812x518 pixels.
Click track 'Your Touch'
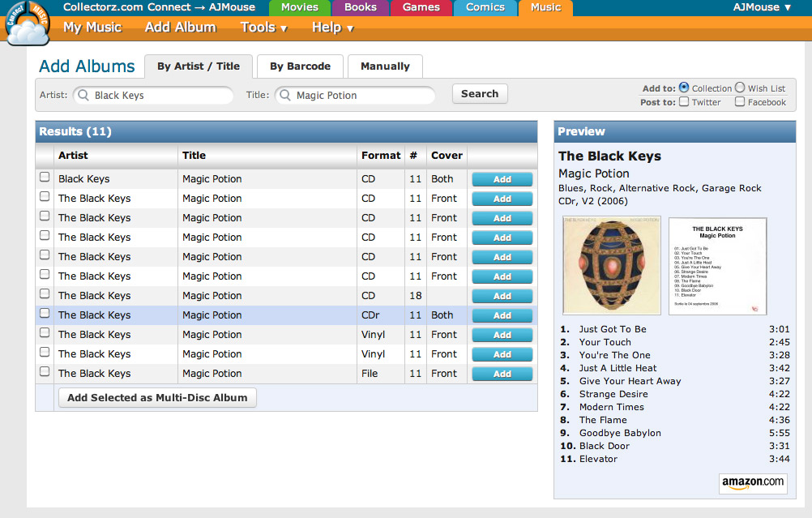[605, 342]
